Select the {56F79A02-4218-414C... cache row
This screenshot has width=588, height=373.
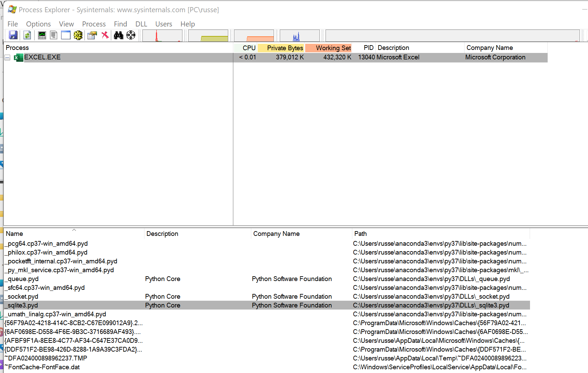pos(267,323)
